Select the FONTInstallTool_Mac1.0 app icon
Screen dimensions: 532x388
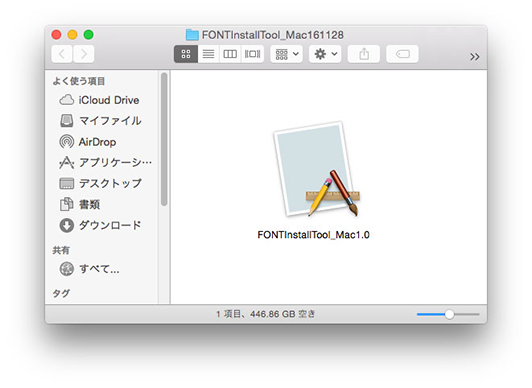(317, 170)
